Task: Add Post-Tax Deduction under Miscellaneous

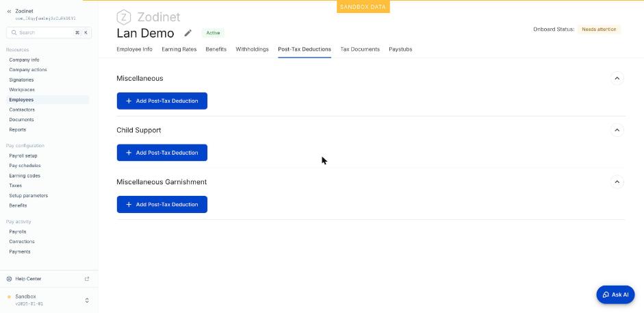Action: click(162, 101)
